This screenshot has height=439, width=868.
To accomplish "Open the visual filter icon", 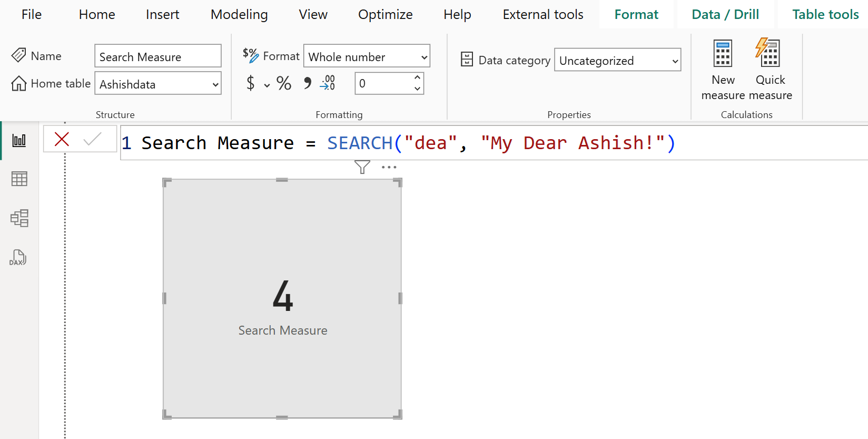I will pos(362,167).
